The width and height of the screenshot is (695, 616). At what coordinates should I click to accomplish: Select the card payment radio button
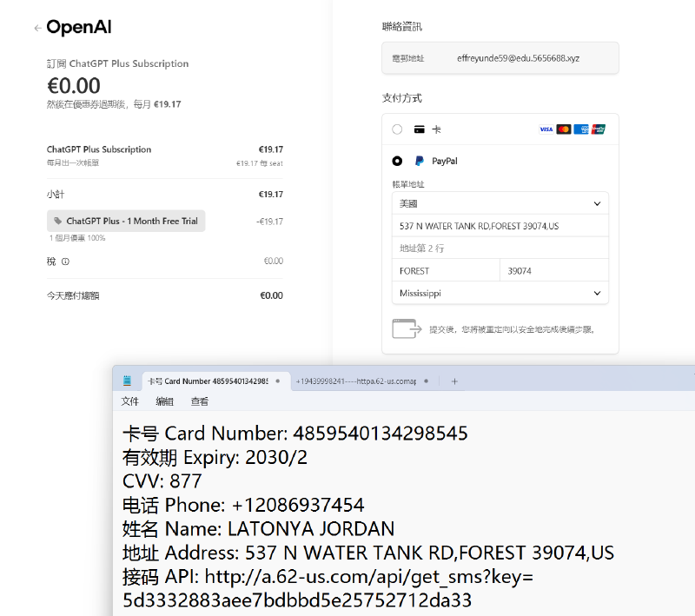click(x=397, y=129)
